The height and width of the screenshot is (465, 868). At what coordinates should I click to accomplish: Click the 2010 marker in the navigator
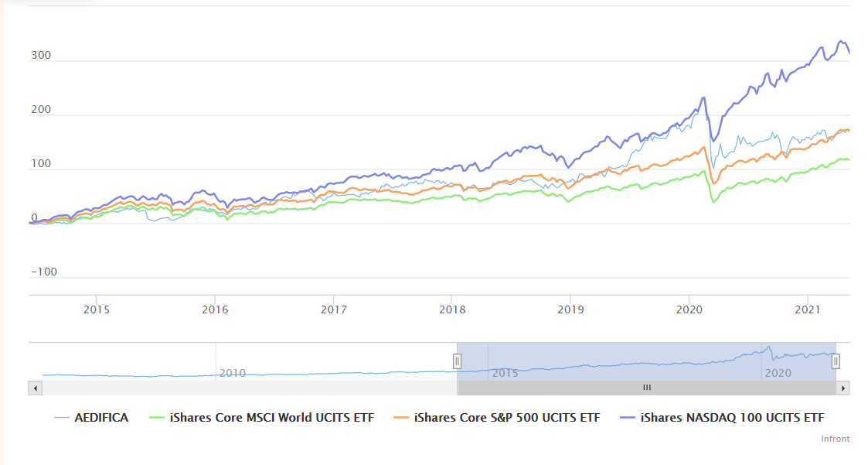[233, 373]
